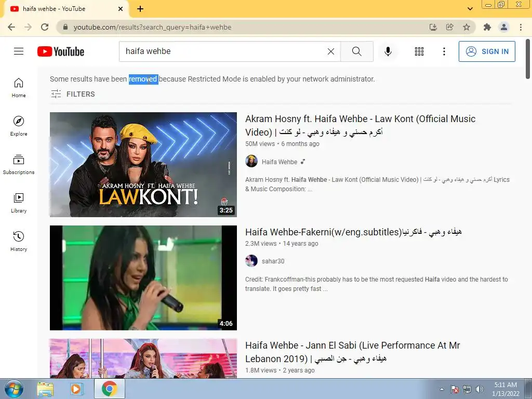The width and height of the screenshot is (532, 399).
Task: Go to Home in the sidebar
Action: tap(19, 88)
